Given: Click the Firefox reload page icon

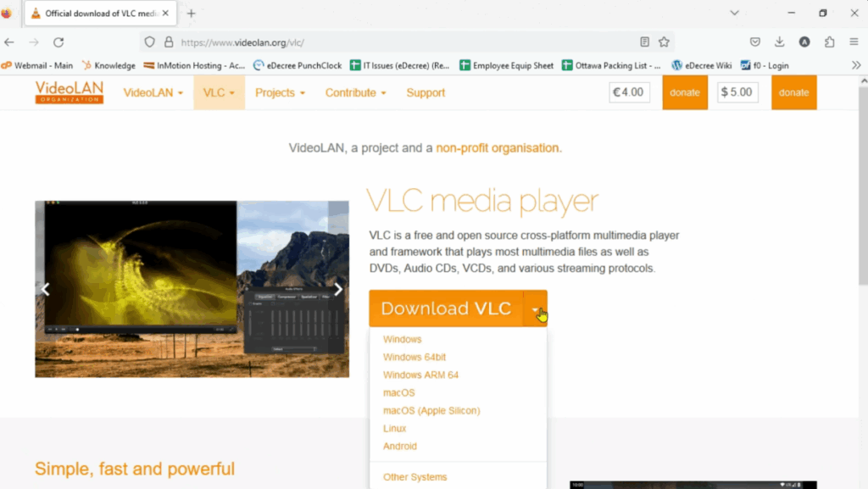Looking at the screenshot, I should coord(58,42).
